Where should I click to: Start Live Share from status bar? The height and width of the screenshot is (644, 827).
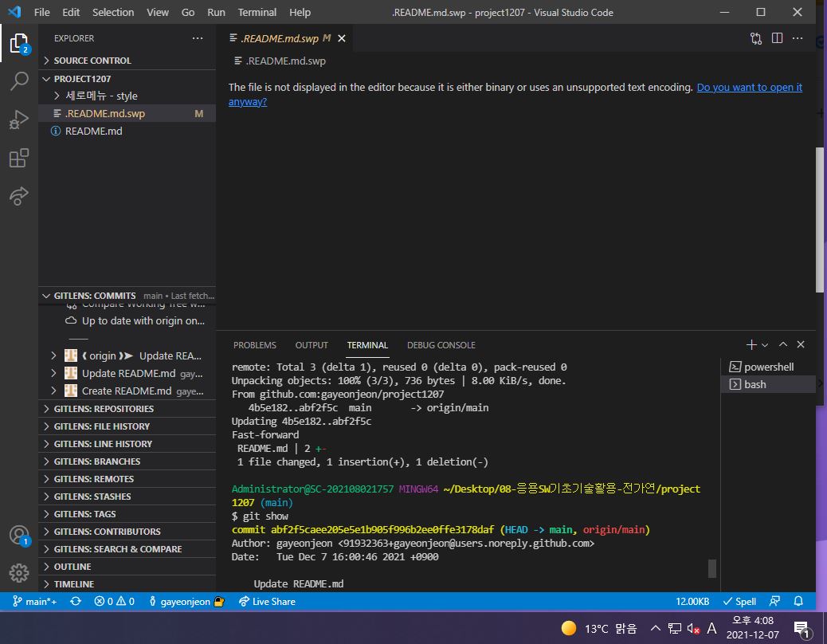[267, 602]
